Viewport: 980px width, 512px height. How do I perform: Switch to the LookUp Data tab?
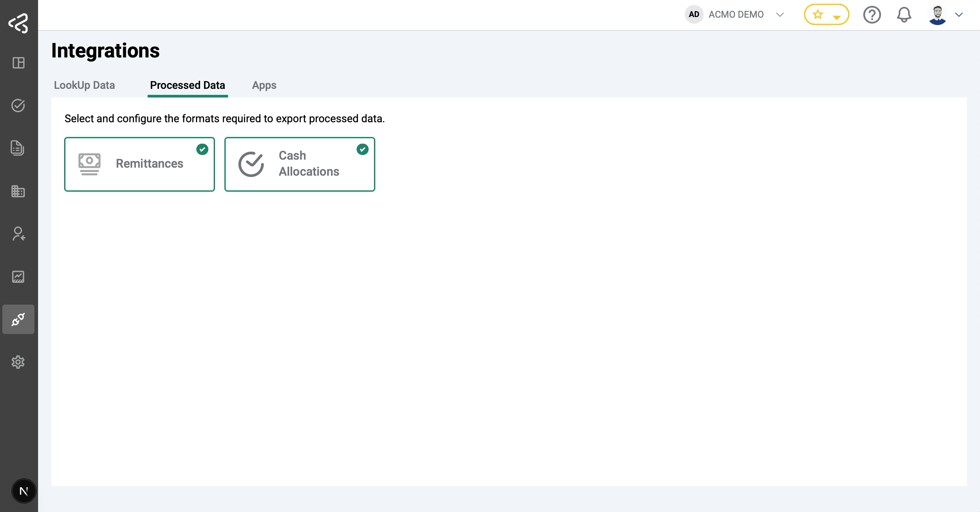(84, 85)
